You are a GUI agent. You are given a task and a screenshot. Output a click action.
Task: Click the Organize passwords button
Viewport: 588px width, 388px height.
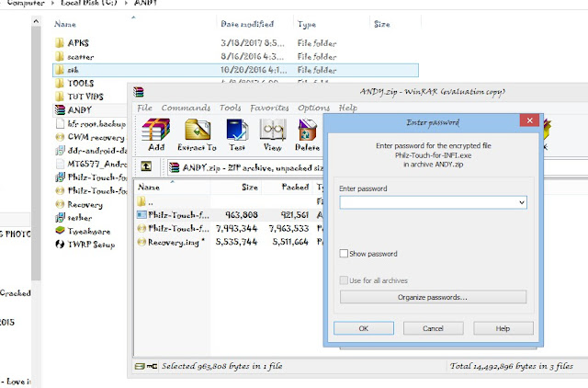433,297
